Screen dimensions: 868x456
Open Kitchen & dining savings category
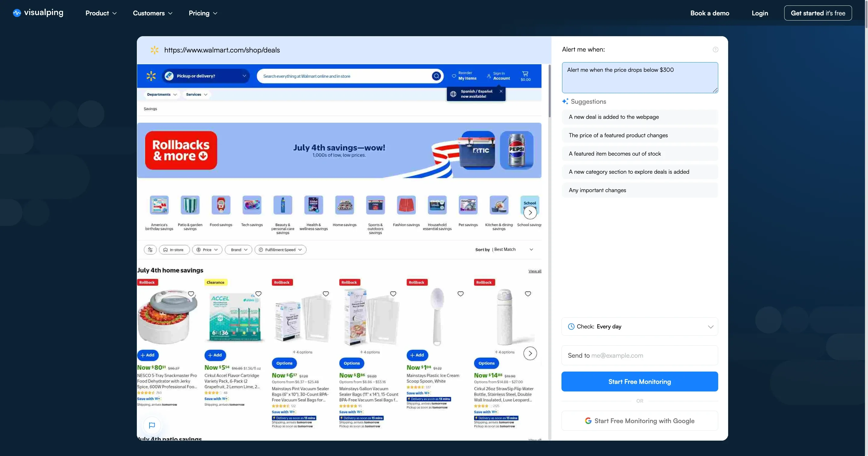[499, 213]
